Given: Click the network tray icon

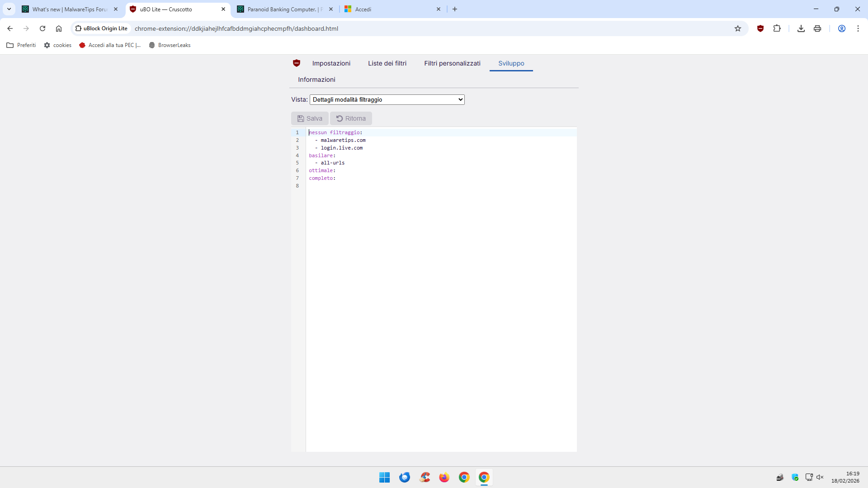Looking at the screenshot, I should point(809,477).
